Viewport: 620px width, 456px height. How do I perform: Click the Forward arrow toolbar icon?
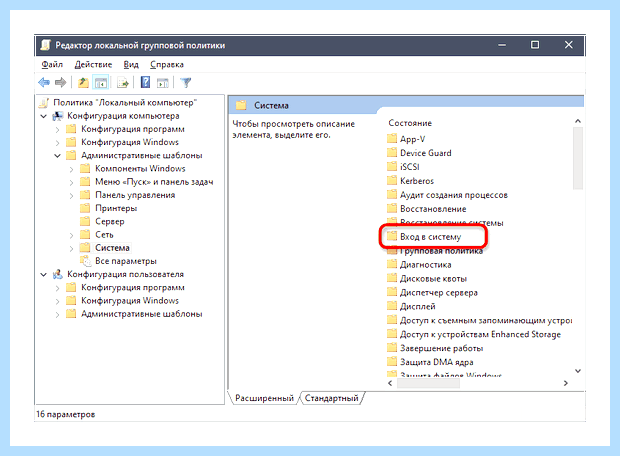(x=60, y=83)
